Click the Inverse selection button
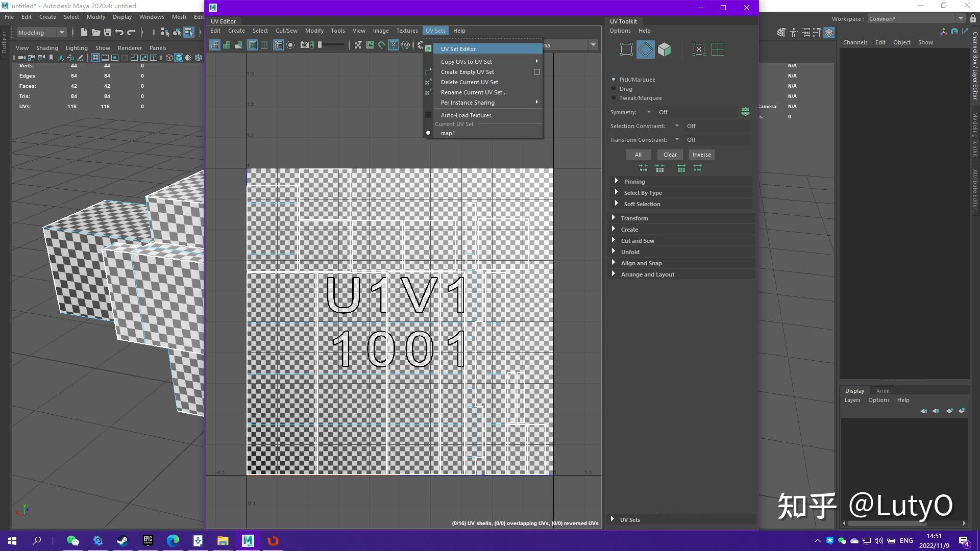 702,155
